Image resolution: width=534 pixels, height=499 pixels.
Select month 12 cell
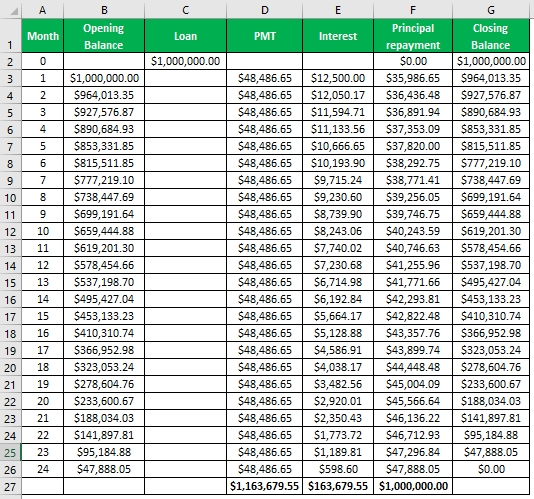pos(43,265)
